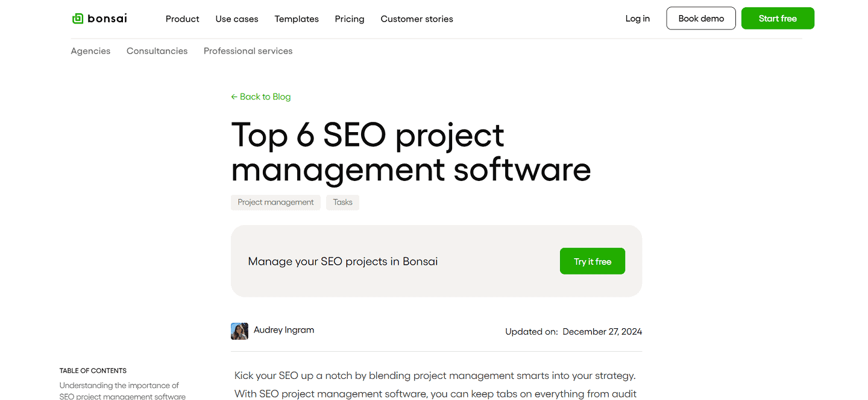Select the Tasks tag
This screenshot has width=868, height=400.
click(342, 202)
